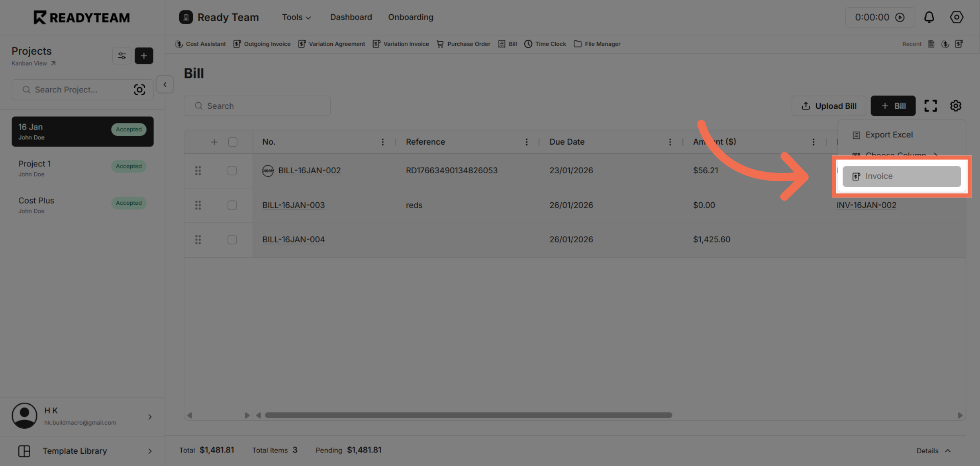This screenshot has height=466, width=980.
Task: Open the BILL-16JAN-002 link
Action: pyautogui.click(x=309, y=170)
